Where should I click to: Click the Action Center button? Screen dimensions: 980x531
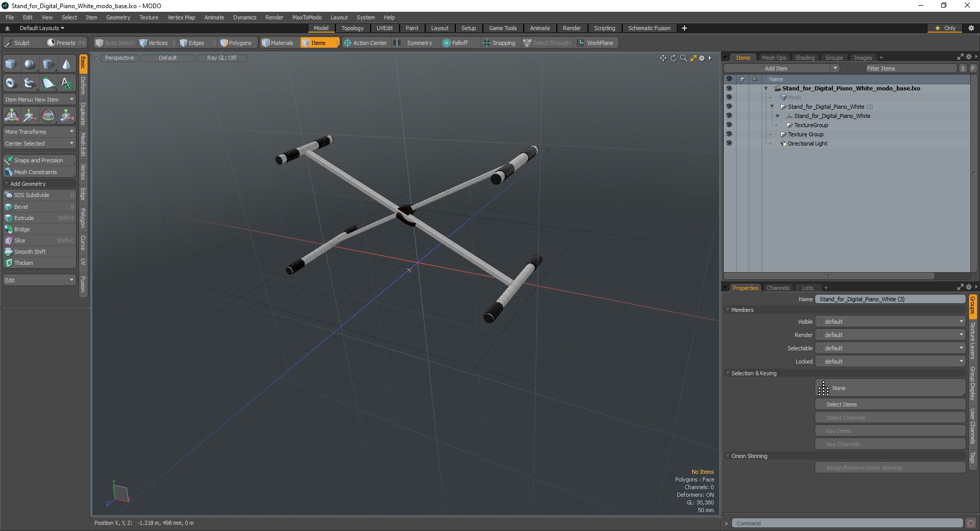pyautogui.click(x=365, y=43)
